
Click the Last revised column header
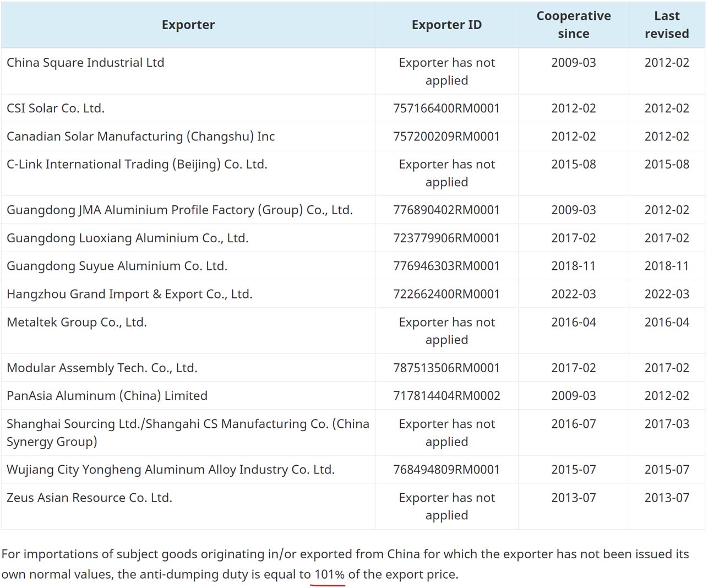point(667,25)
